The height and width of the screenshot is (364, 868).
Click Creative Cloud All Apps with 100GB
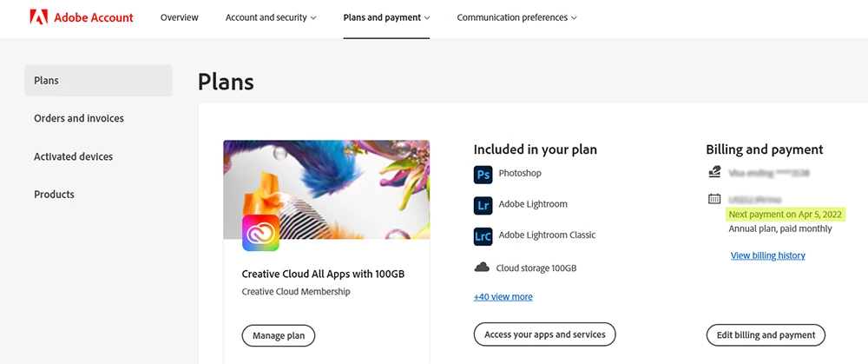tap(323, 275)
